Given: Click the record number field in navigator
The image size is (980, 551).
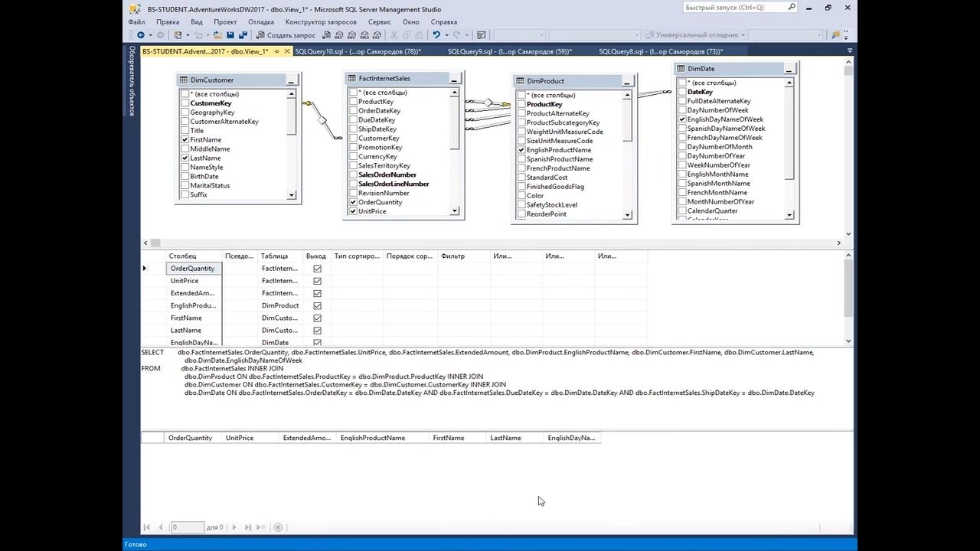Looking at the screenshot, I should pos(187,527).
